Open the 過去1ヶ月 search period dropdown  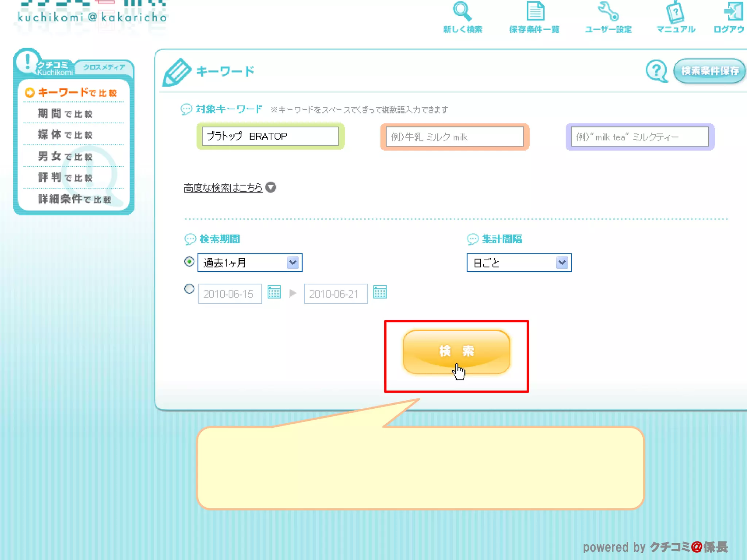250,262
